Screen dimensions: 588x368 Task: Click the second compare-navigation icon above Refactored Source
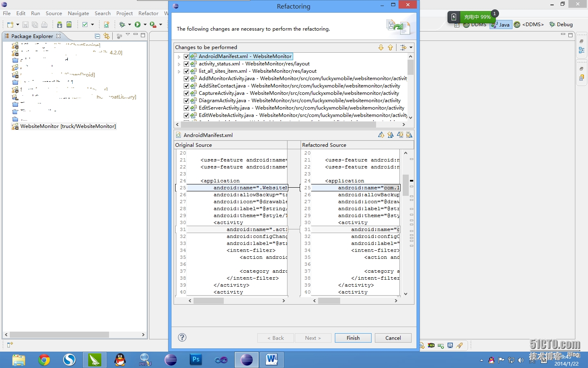[390, 135]
